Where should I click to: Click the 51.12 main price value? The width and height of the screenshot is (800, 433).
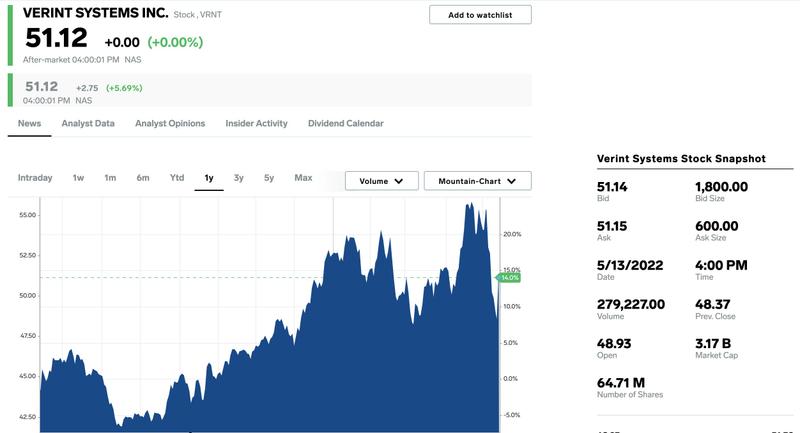56,38
